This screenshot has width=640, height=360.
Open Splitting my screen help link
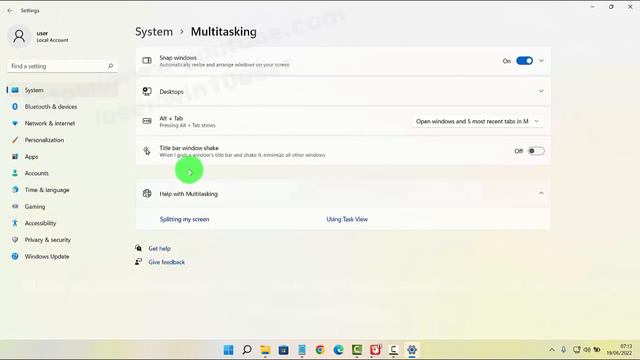[x=184, y=219]
